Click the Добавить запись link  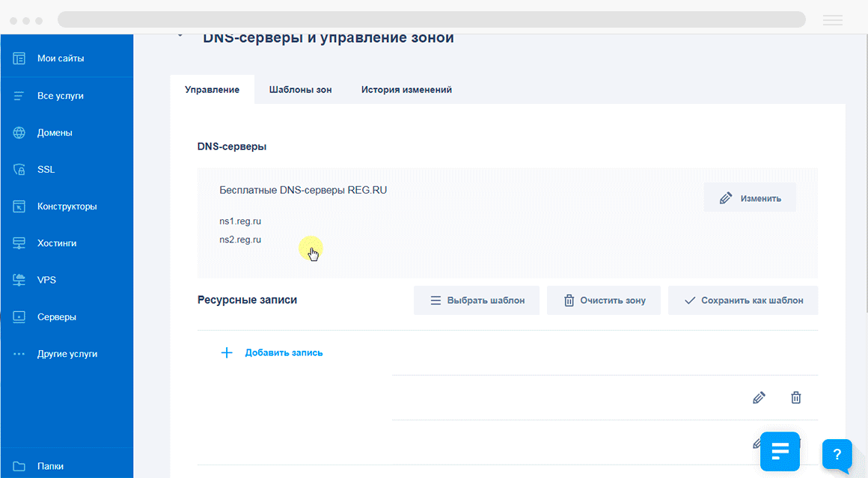[284, 353]
